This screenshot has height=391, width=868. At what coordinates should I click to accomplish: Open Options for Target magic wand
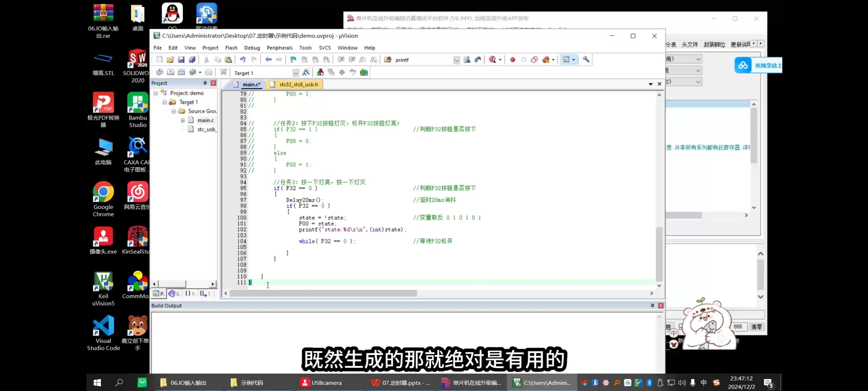[306, 72]
